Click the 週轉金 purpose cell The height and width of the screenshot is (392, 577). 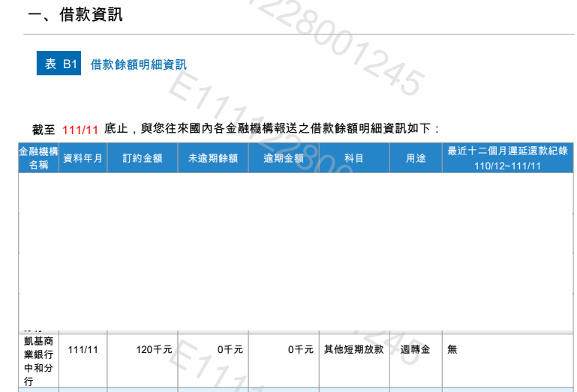pos(415,349)
